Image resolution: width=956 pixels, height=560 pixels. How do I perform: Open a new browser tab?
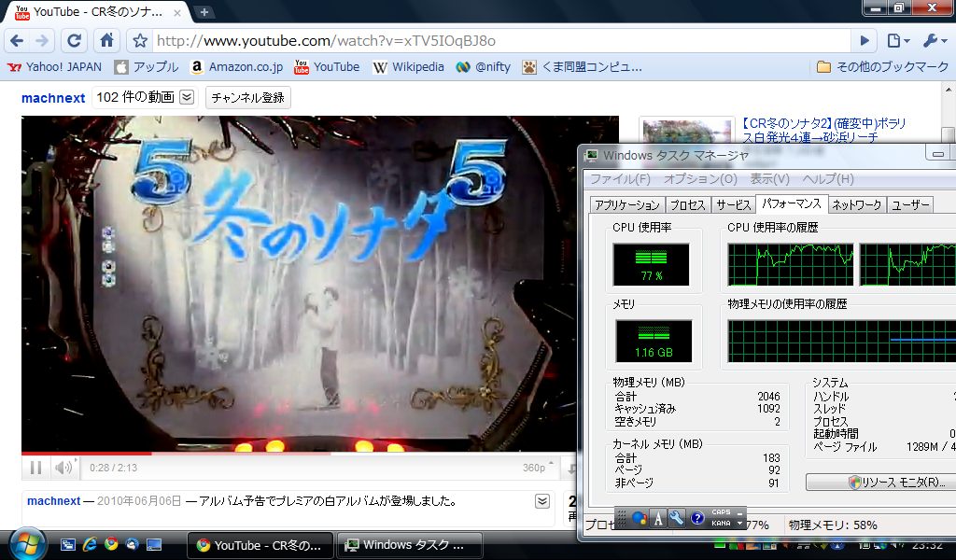pyautogui.click(x=204, y=12)
